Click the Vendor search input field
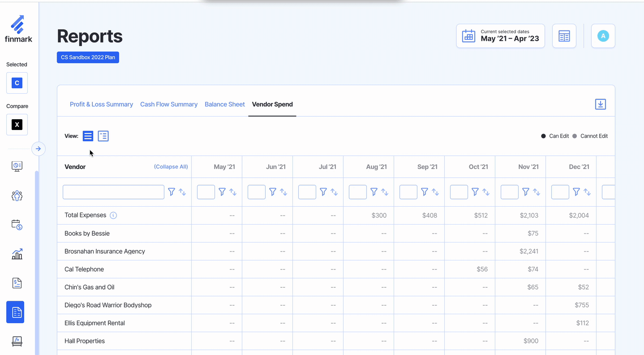Screen dimensions: 644x355 (113, 192)
